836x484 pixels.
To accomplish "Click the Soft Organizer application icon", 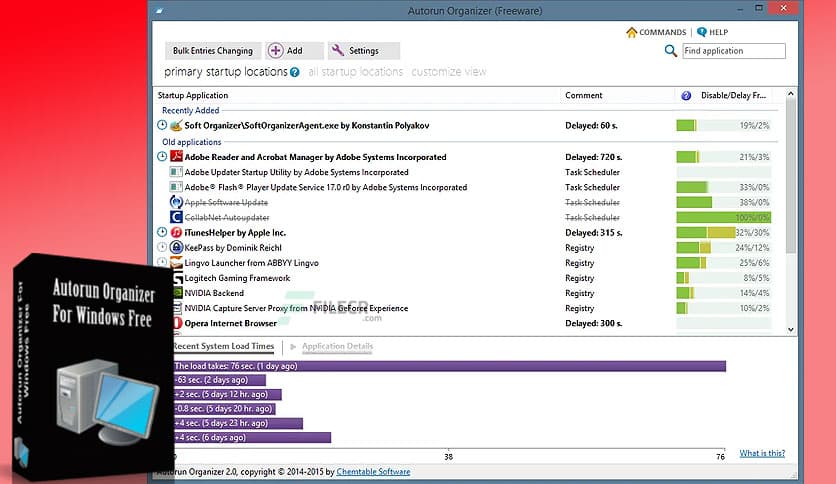I will pyautogui.click(x=176, y=126).
